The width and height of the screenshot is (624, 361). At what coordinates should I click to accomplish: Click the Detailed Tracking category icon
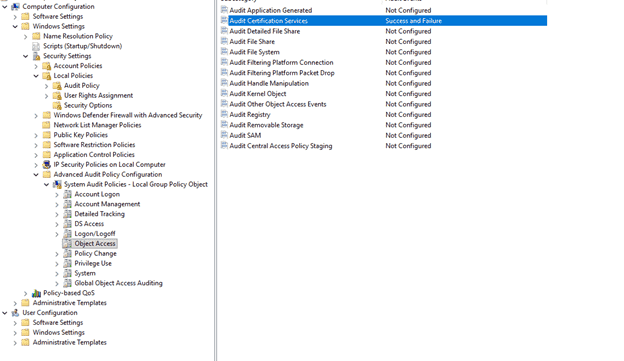pos(67,214)
